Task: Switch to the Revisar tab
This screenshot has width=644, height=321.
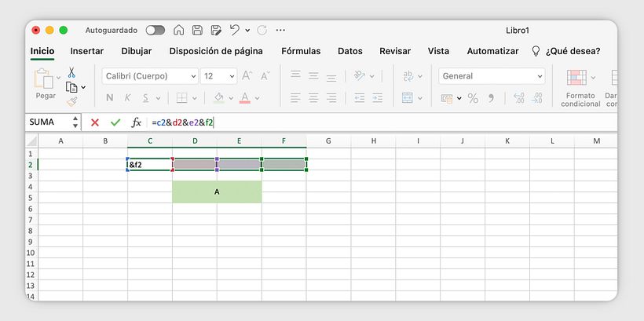Action: [x=395, y=51]
